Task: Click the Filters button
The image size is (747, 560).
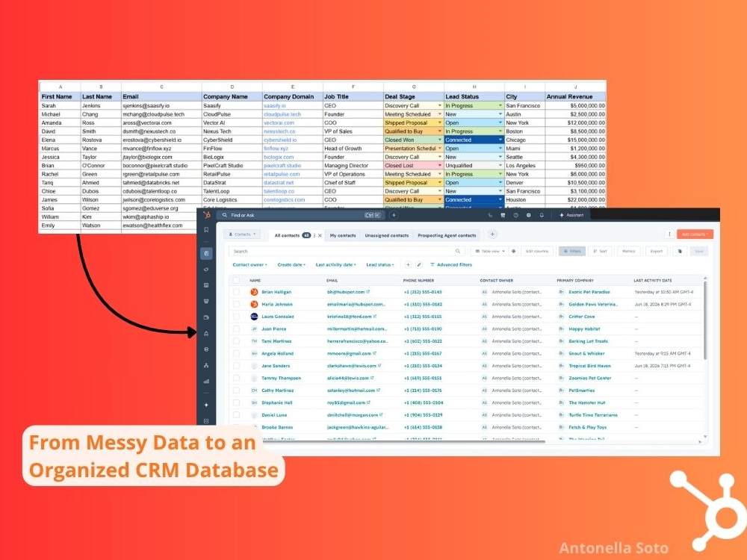Action: pyautogui.click(x=571, y=251)
